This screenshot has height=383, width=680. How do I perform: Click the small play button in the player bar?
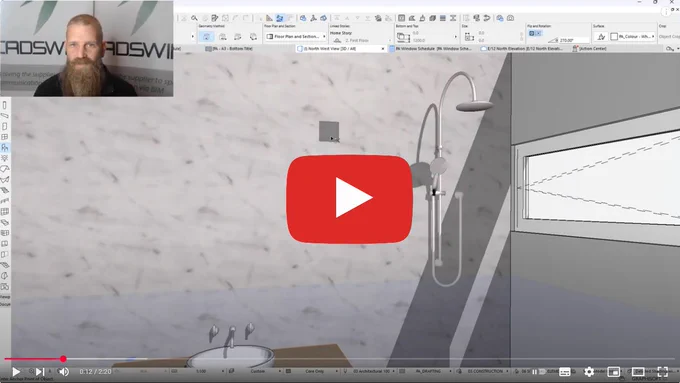(x=16, y=372)
